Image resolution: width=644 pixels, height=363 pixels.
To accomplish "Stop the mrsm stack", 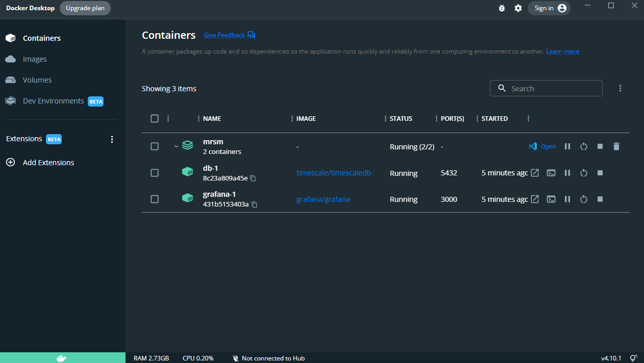I will [600, 146].
